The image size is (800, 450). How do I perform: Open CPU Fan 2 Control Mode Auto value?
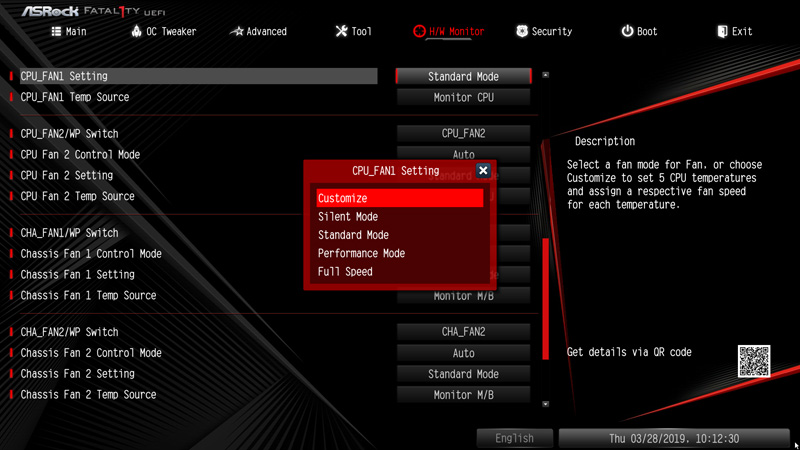coord(463,153)
